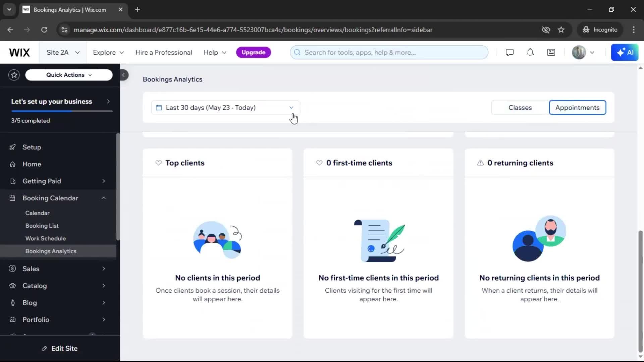Click the Booking Calendar icon

click(12, 198)
